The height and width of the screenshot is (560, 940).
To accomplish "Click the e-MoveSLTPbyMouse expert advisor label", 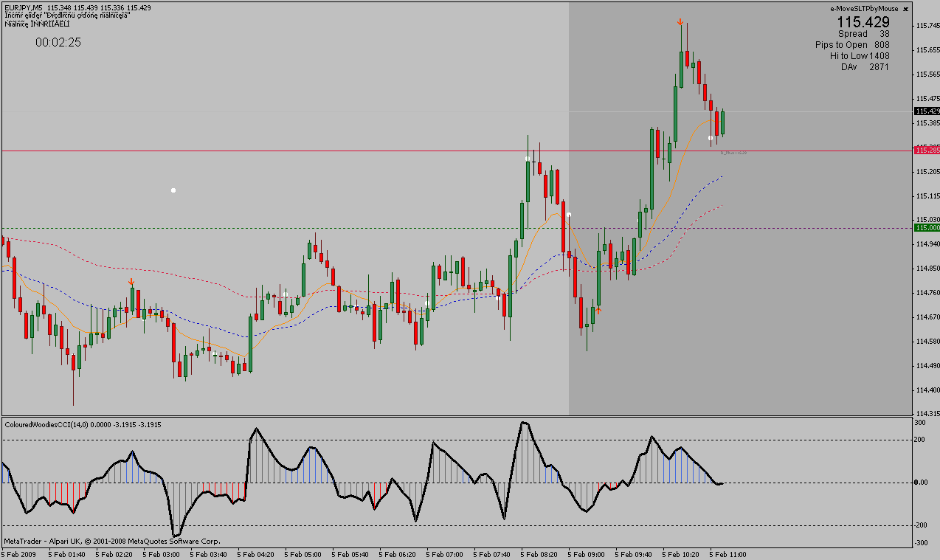I will point(864,9).
